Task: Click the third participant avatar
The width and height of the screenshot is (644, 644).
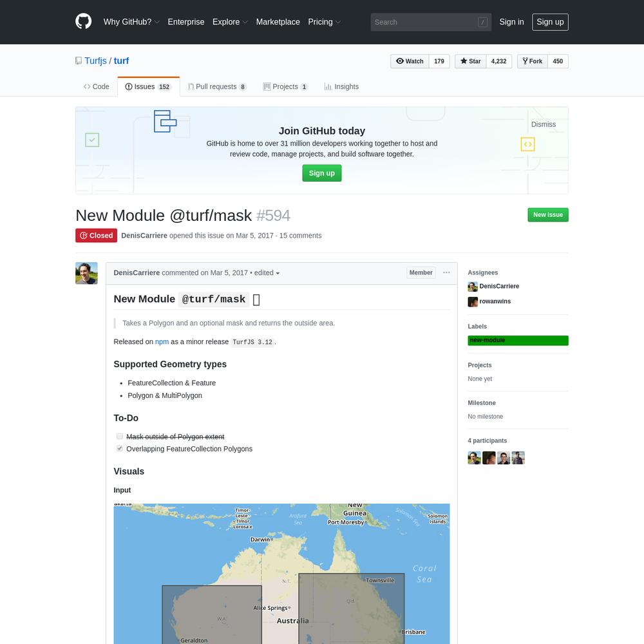Action: tap(504, 457)
